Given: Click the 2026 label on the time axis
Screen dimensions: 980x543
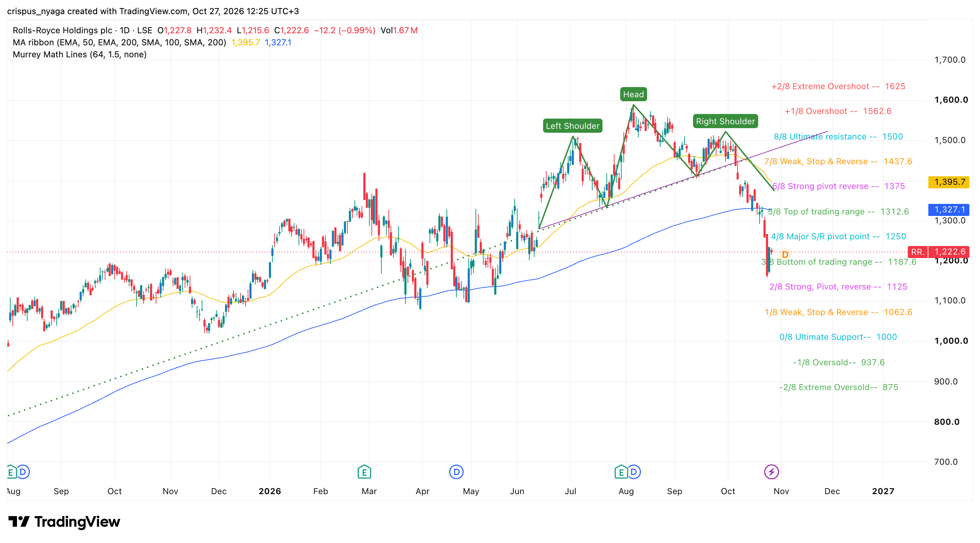Looking at the screenshot, I should tap(270, 491).
